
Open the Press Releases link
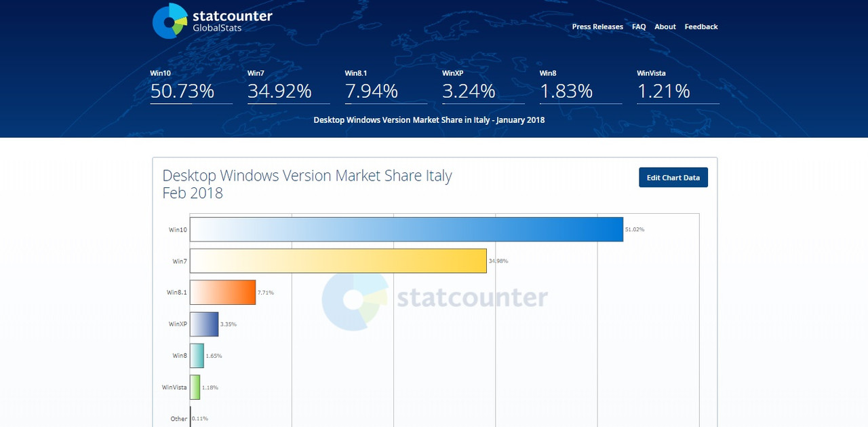[597, 27]
